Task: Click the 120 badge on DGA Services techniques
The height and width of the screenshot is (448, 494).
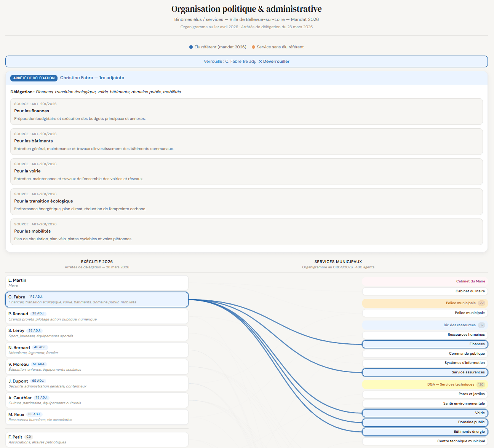Action: tap(481, 384)
